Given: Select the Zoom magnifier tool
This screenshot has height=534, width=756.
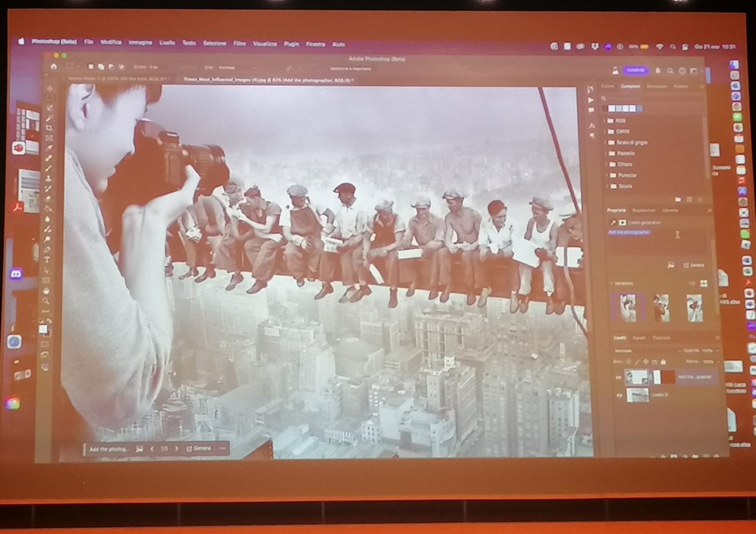Looking at the screenshot, I should tap(47, 301).
